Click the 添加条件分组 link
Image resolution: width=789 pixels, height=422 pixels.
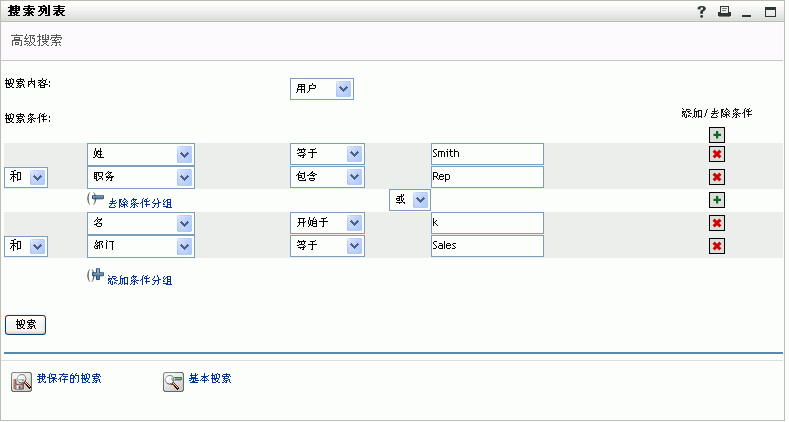139,280
